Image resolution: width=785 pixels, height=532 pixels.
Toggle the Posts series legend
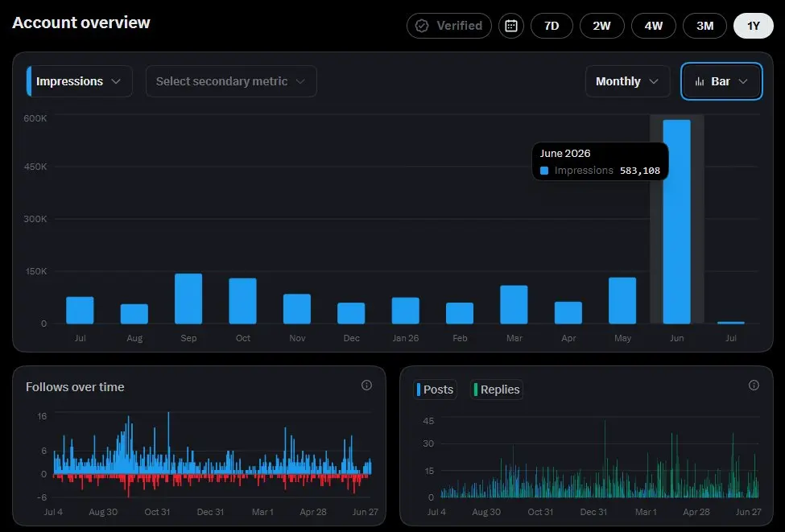[435, 390]
